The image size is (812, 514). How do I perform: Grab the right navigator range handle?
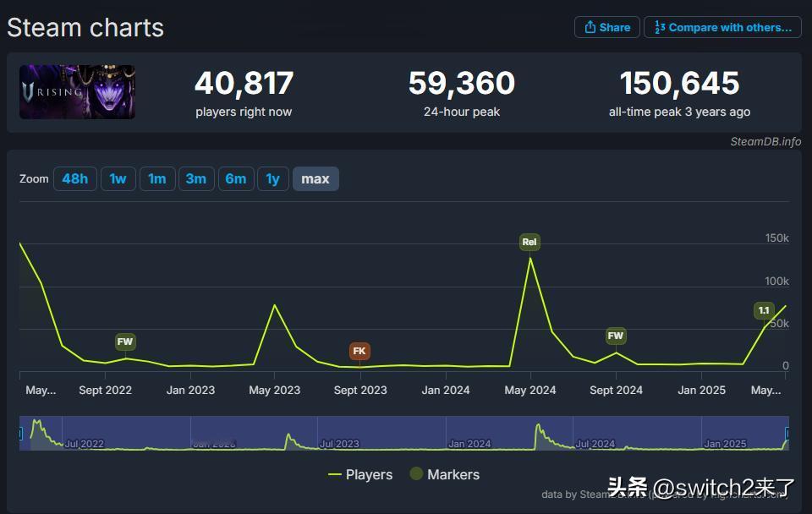coord(787,434)
